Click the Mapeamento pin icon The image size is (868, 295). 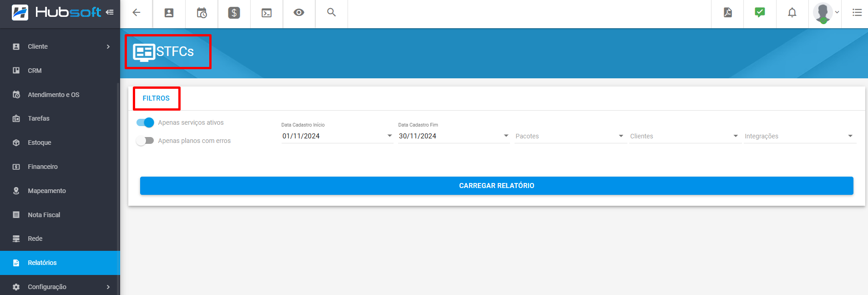tap(16, 191)
